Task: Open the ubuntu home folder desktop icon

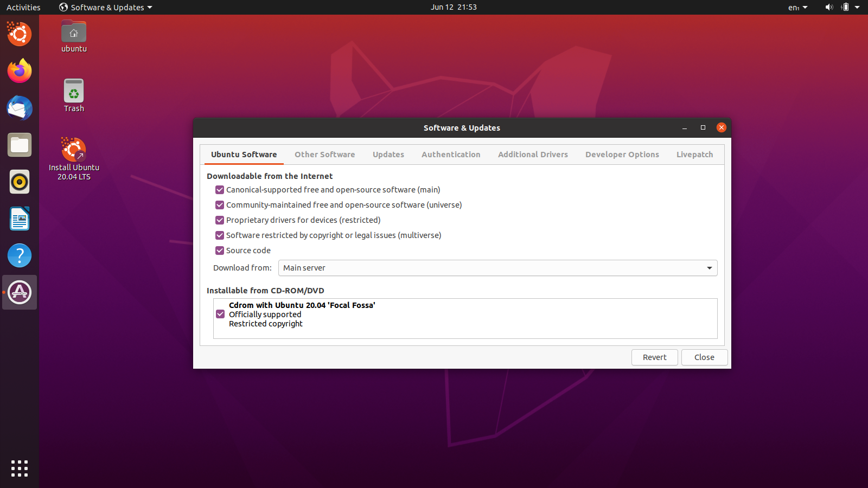Action: (74, 37)
